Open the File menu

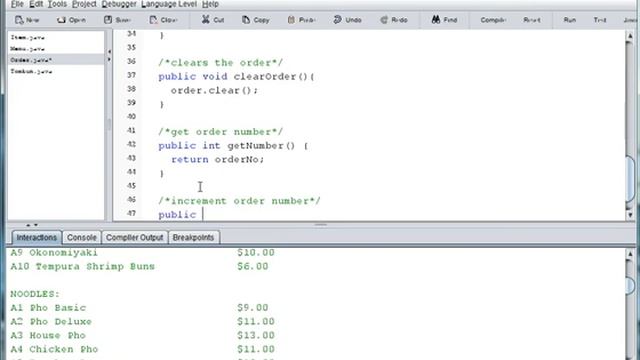pyautogui.click(x=17, y=4)
